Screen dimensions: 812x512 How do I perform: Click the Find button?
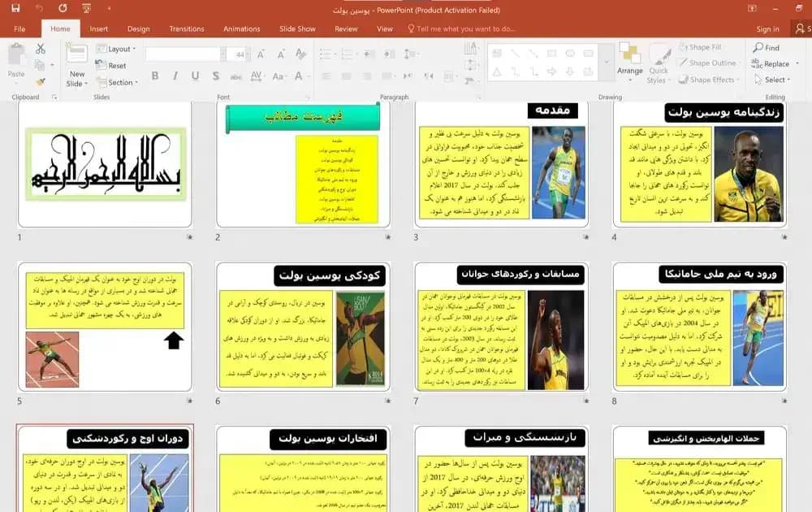(767, 48)
